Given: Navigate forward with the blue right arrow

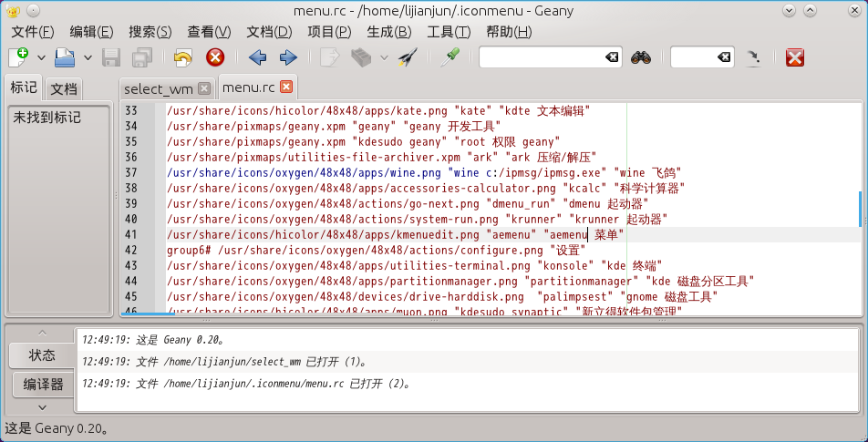Looking at the screenshot, I should click(x=288, y=57).
